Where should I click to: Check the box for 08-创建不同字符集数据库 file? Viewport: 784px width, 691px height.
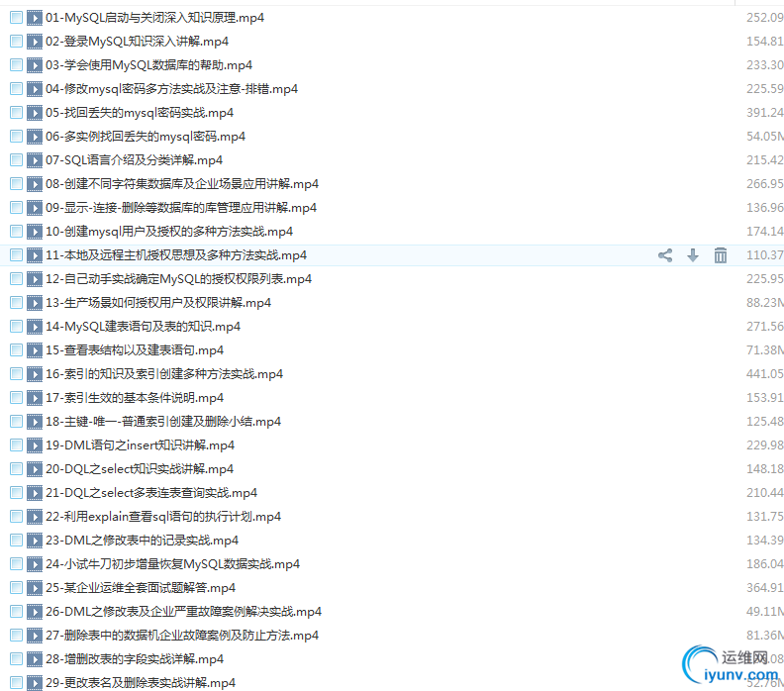point(16,184)
